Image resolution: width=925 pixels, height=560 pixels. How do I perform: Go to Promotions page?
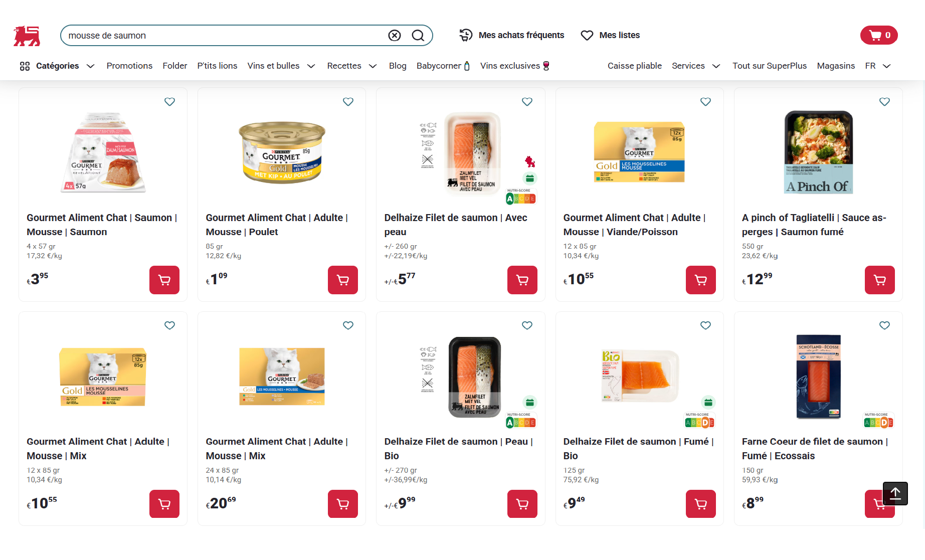[129, 66]
